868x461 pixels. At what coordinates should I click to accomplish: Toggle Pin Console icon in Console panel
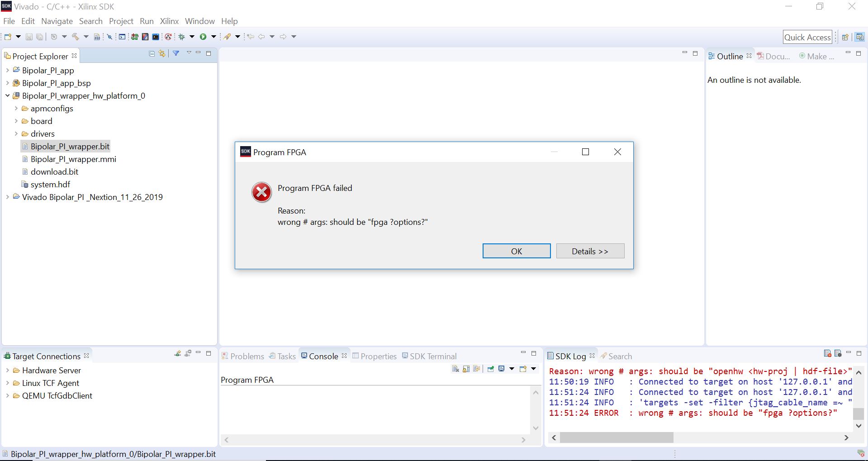point(490,369)
